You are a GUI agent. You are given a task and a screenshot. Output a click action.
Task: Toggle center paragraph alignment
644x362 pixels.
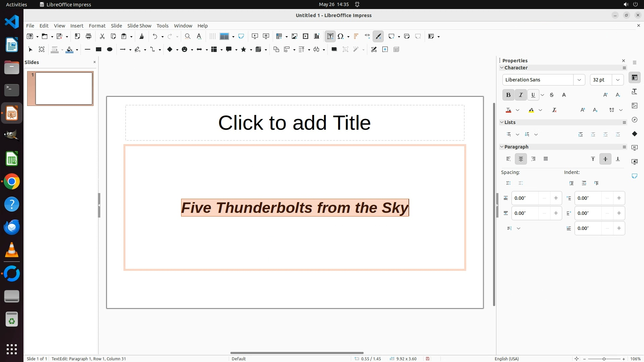(x=521, y=159)
